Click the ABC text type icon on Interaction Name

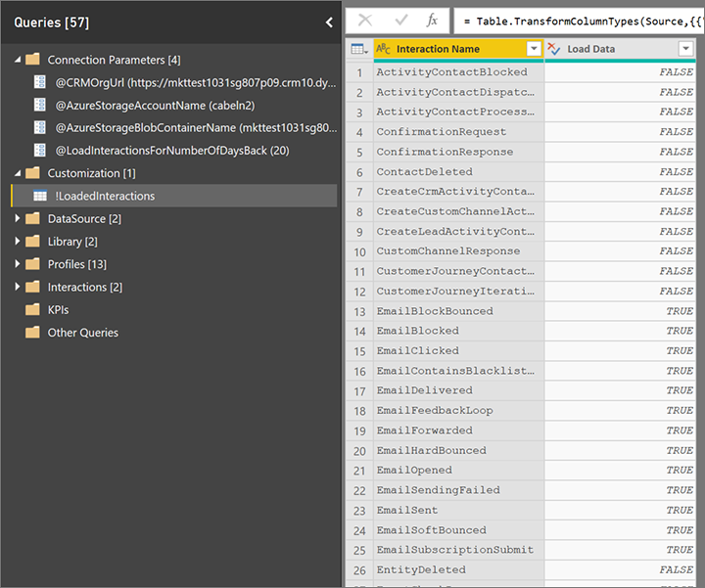point(383,49)
